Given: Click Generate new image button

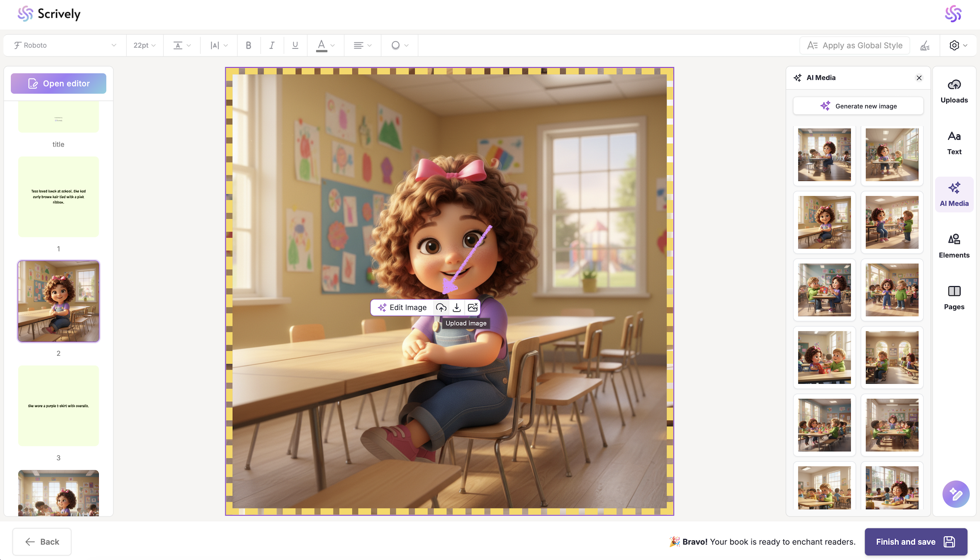Looking at the screenshot, I should [x=858, y=106].
